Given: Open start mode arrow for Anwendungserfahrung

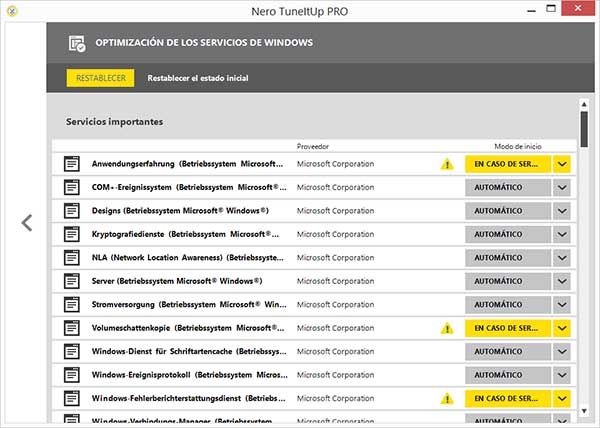Looking at the screenshot, I should [x=562, y=164].
